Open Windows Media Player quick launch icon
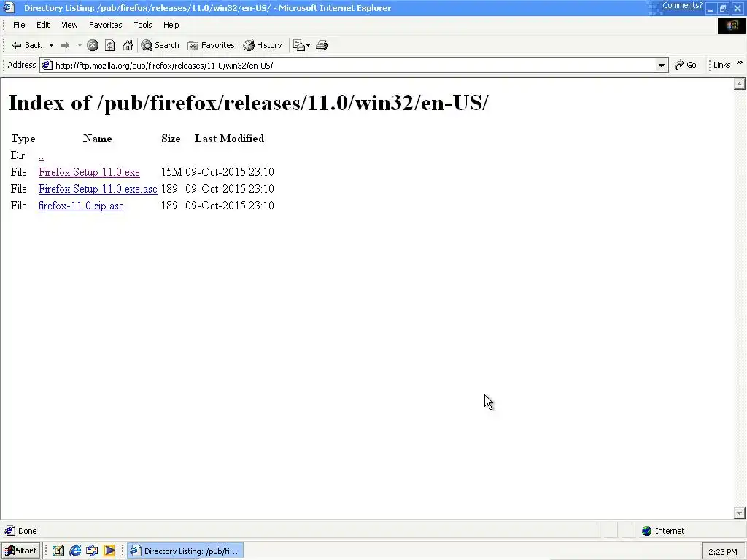The height and width of the screenshot is (560, 747). coord(109,551)
